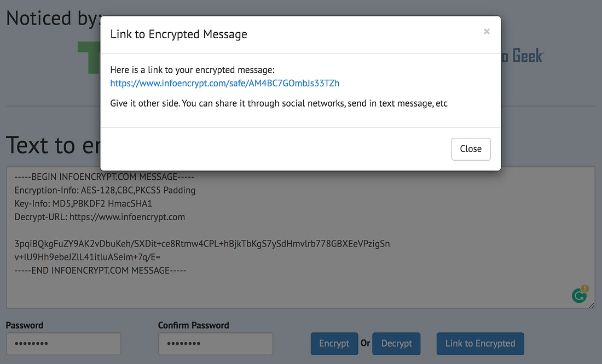
Task: Click the Decrypt-URL line in the message box
Action: click(100, 217)
